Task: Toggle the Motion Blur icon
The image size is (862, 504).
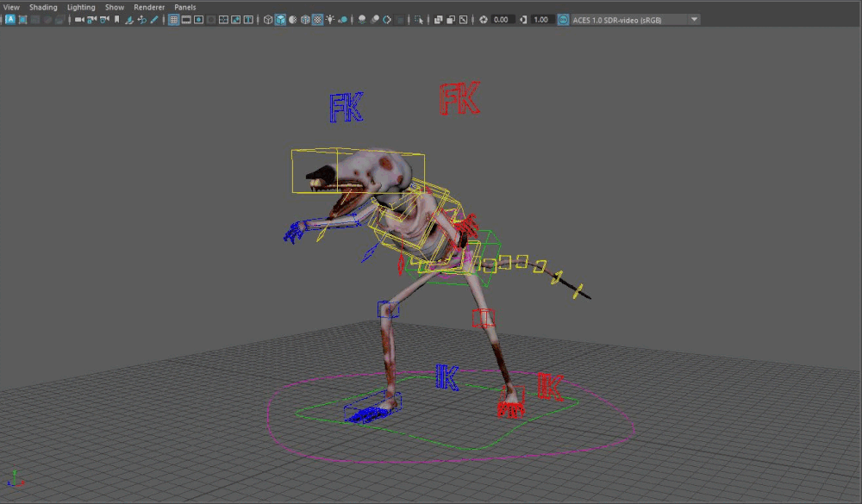Action: [x=374, y=20]
